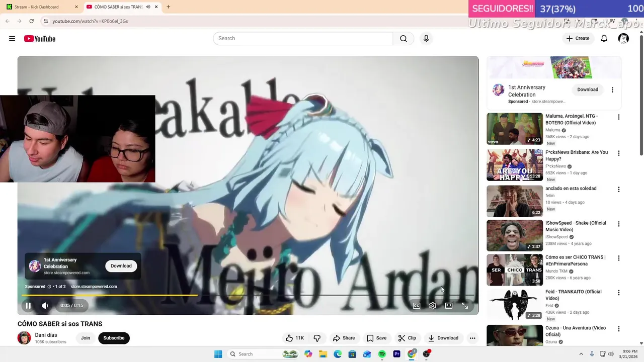Open options for IShowSpeed Shake video
This screenshot has width=644, height=362.
pyautogui.click(x=619, y=224)
